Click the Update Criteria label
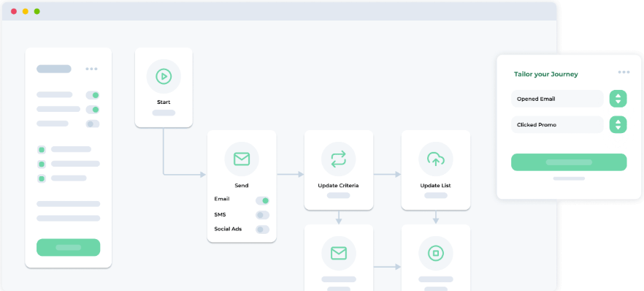644x291 pixels. pyautogui.click(x=339, y=186)
